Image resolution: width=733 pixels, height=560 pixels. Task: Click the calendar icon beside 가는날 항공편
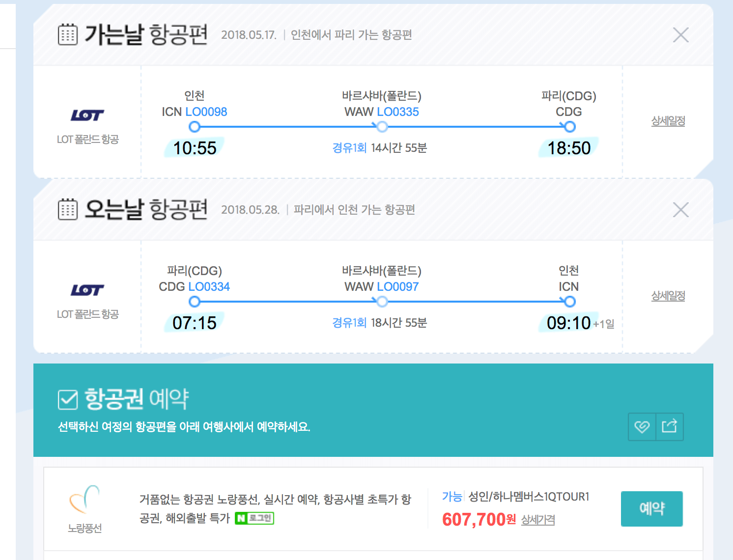[68, 35]
